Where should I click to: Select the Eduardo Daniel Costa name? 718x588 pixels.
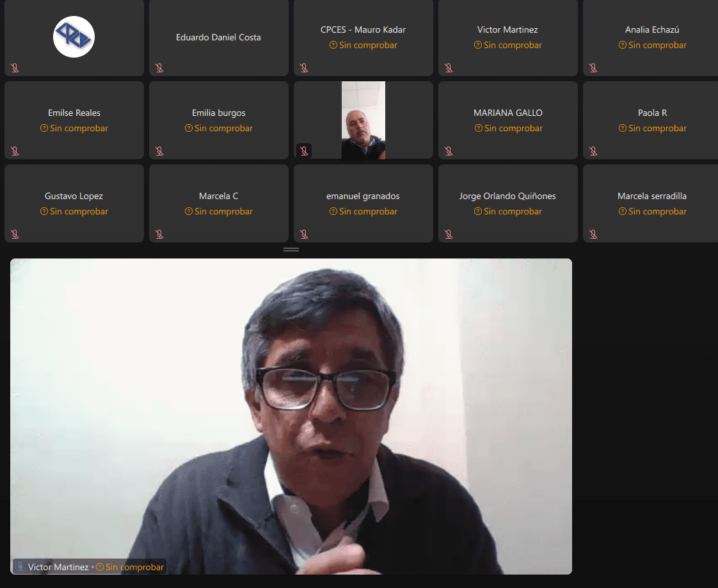(218, 38)
